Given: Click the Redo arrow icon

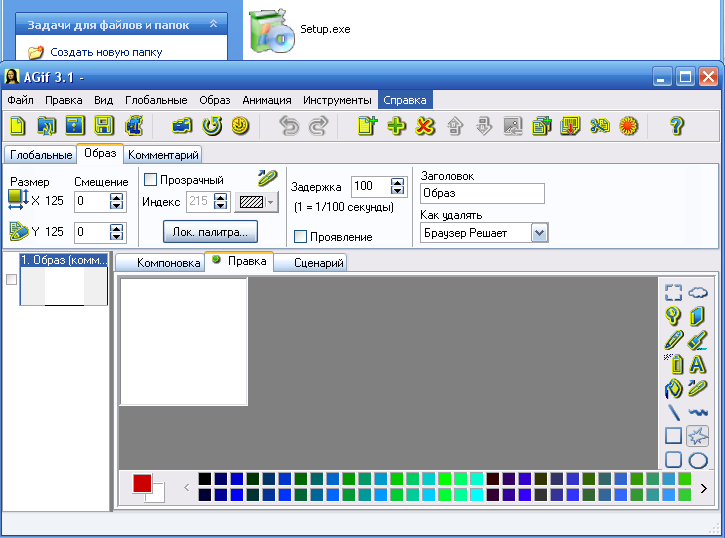Looking at the screenshot, I should coord(318,126).
